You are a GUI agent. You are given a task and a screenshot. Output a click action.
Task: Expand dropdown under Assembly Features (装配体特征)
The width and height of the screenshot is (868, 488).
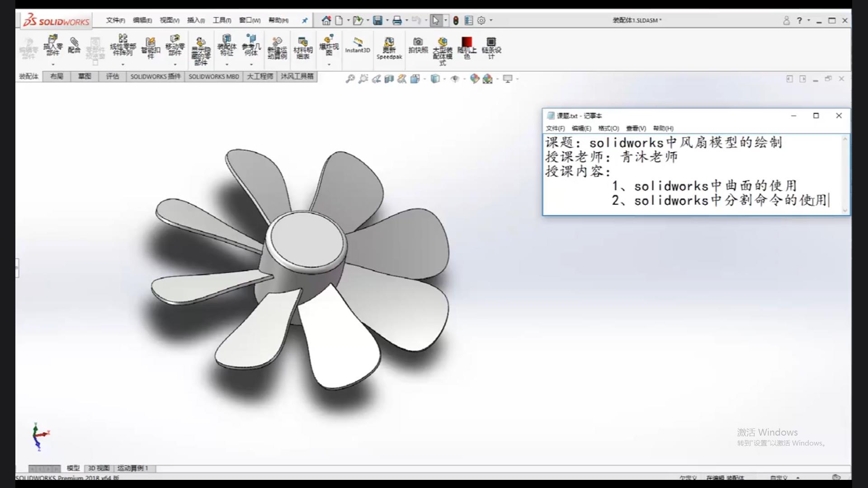coord(227,65)
